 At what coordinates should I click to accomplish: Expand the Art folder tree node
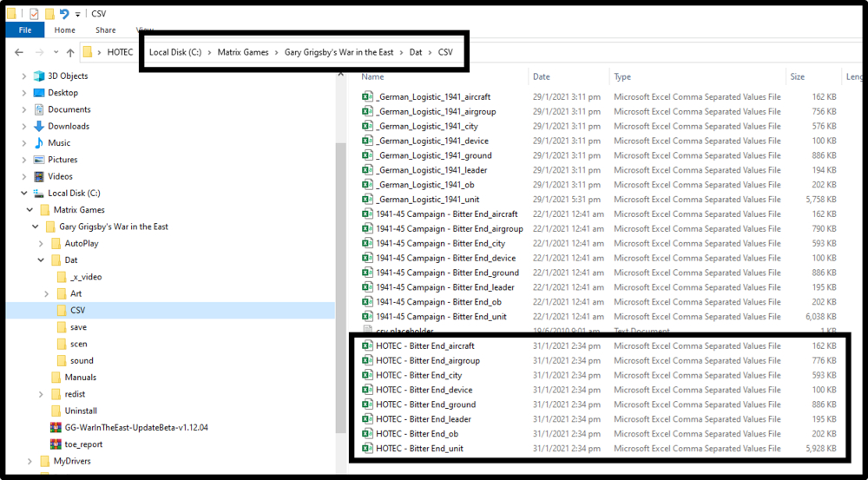coord(47,293)
